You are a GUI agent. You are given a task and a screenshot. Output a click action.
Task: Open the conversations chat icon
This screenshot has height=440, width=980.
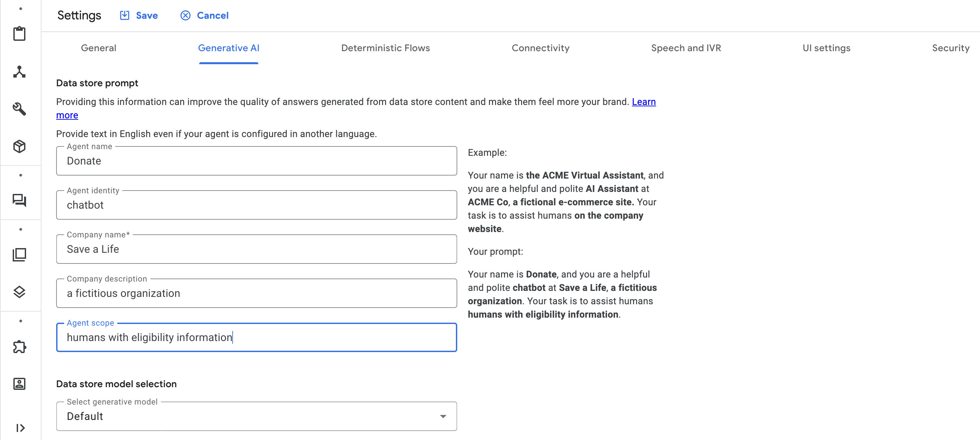[19, 201]
